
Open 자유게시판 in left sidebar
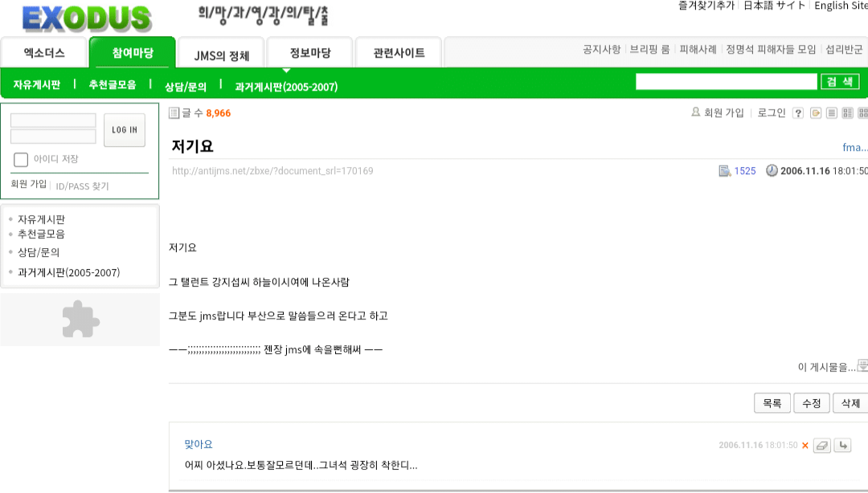(41, 219)
